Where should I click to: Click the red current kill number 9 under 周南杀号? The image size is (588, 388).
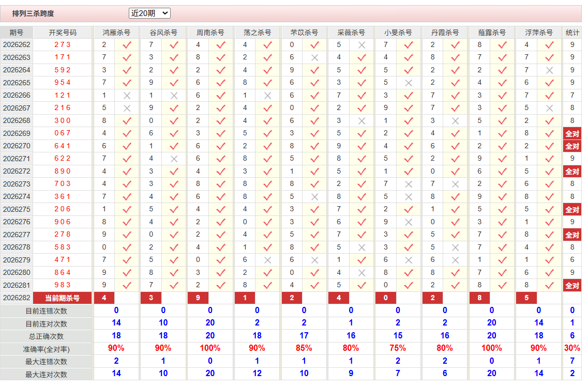(198, 298)
